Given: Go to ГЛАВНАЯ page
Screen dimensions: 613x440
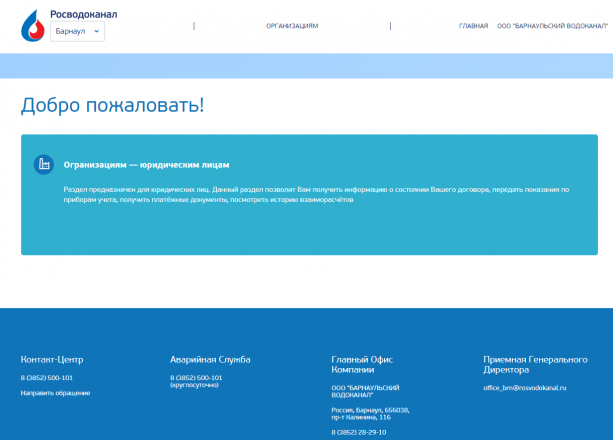Looking at the screenshot, I should click(473, 26).
